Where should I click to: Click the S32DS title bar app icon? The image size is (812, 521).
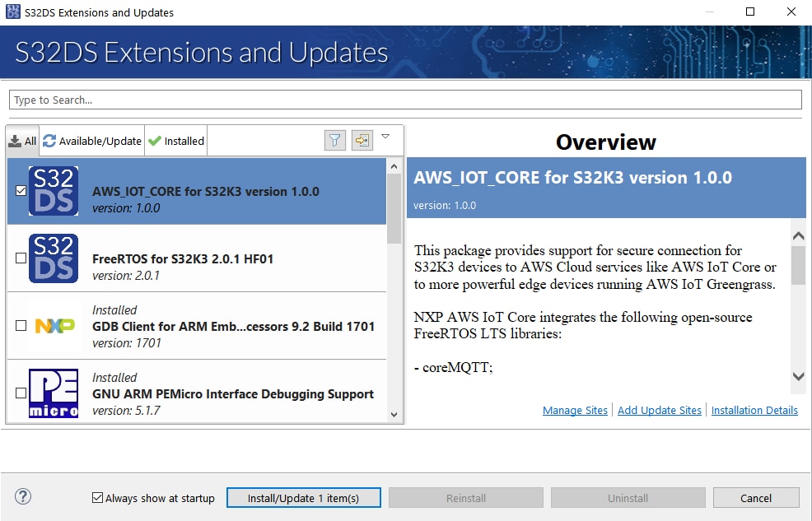pos(12,12)
